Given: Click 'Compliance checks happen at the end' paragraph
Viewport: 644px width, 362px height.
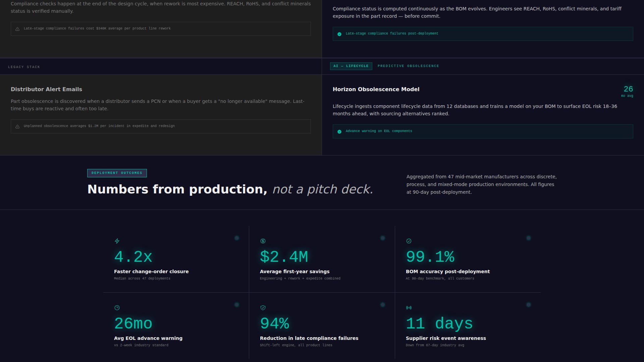Looking at the screenshot, I should tap(161, 7).
